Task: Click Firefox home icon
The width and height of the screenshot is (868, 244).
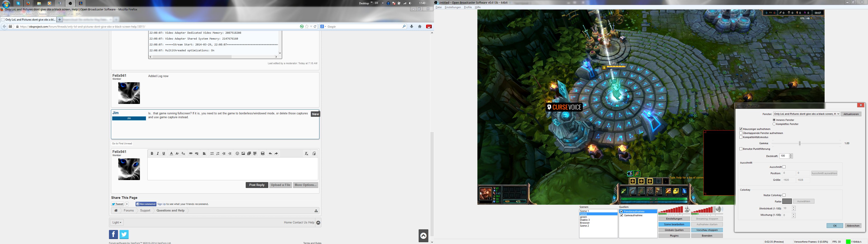Action: click(x=420, y=26)
